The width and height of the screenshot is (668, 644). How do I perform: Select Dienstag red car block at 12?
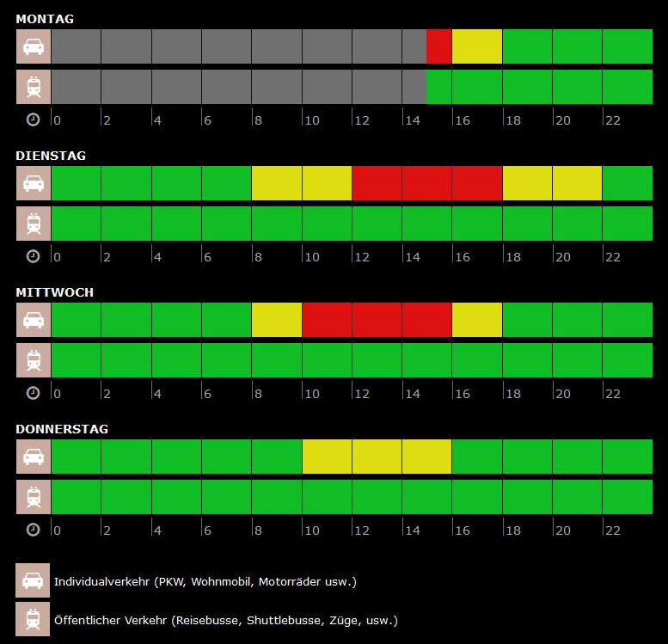377,183
